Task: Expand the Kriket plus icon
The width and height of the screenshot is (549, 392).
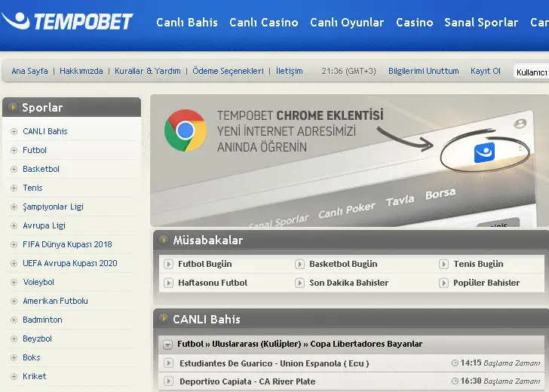Action: (14, 377)
